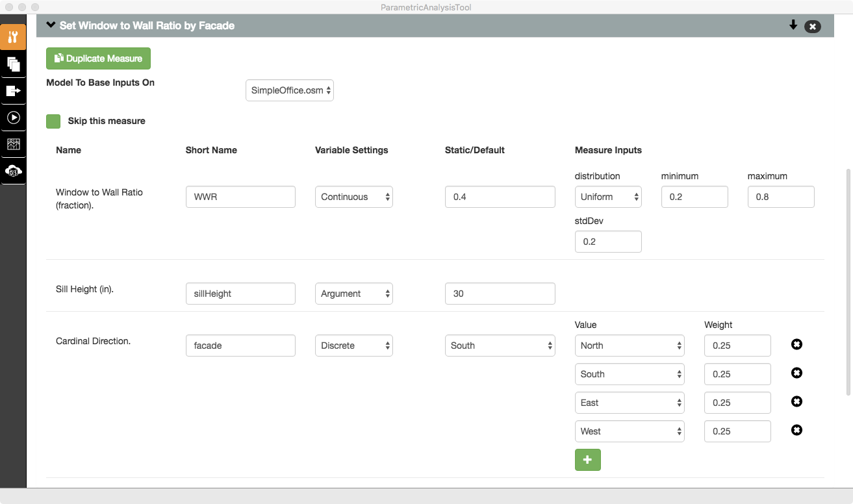Open the Continuous variable settings dropdown
Screen dimensions: 853x504
[354, 197]
